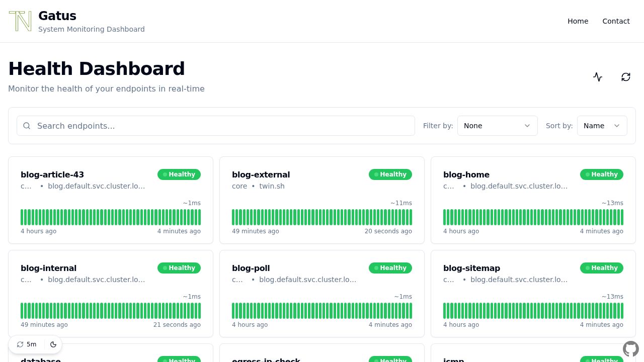Click the ~13ms response time on blog-home
The image size is (644, 362).
click(612, 203)
